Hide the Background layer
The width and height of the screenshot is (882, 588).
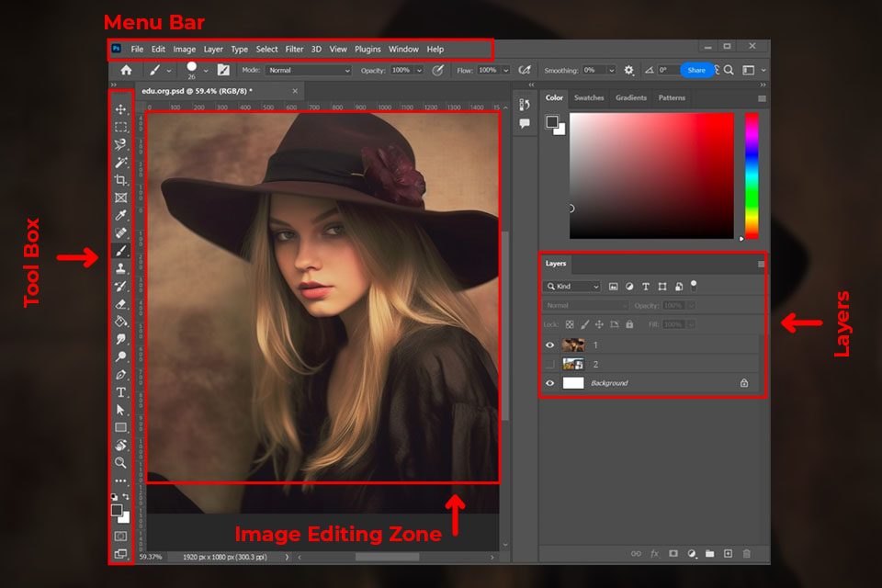(x=550, y=383)
